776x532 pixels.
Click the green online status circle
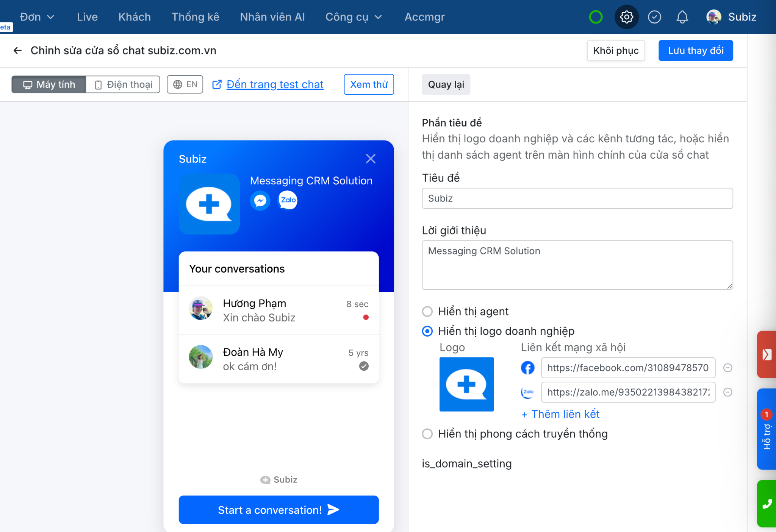tap(596, 17)
